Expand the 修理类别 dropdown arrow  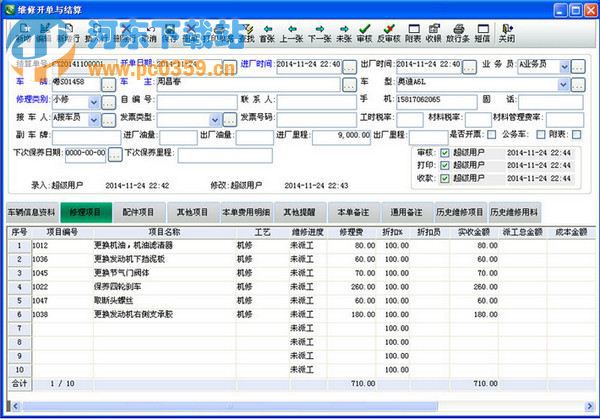click(94, 102)
